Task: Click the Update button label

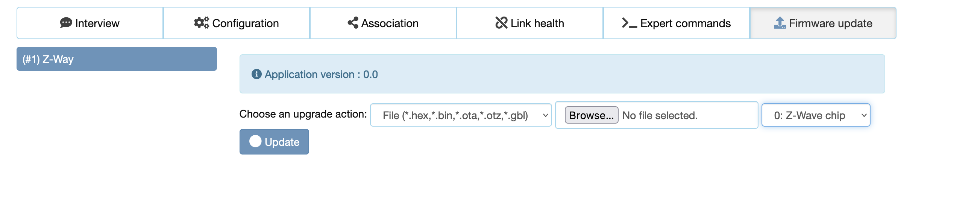Action: click(x=282, y=142)
